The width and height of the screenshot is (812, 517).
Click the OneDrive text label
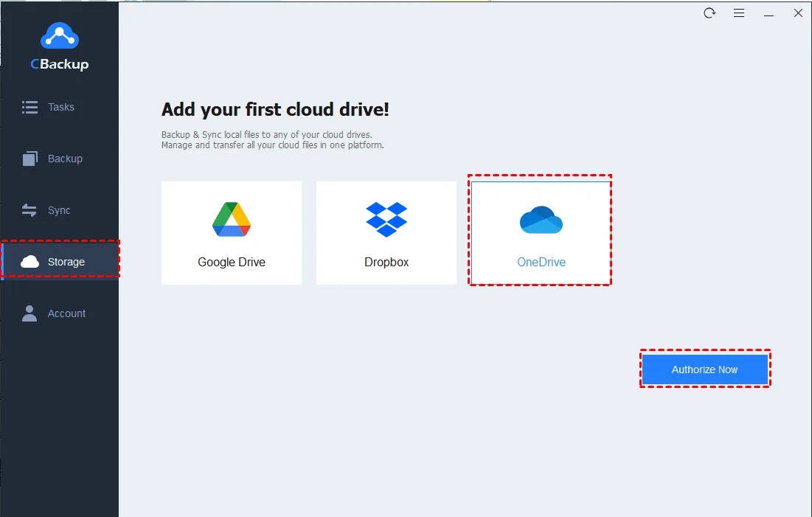[x=541, y=262]
